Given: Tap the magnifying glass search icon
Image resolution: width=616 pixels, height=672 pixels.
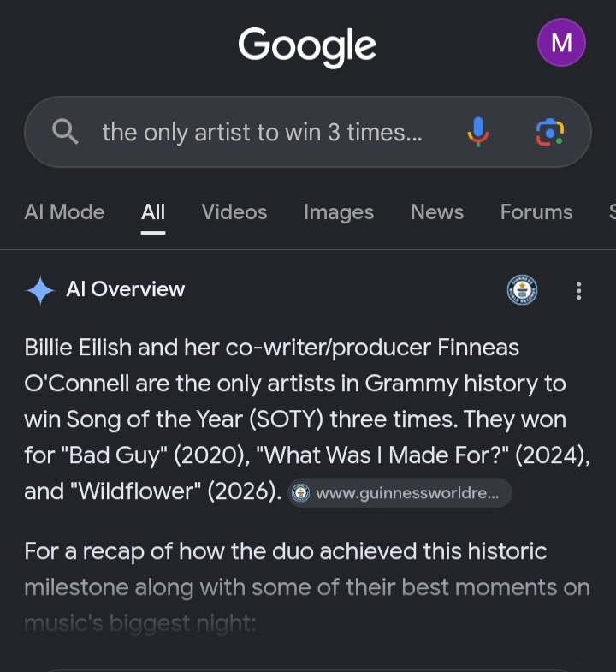Looking at the screenshot, I should (65, 132).
